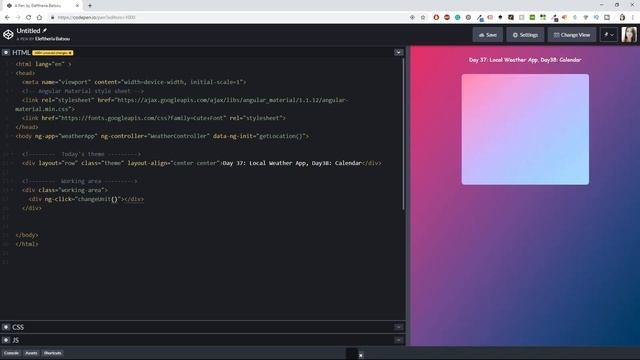
Task: Click the CSS panel title
Action: tap(18, 327)
